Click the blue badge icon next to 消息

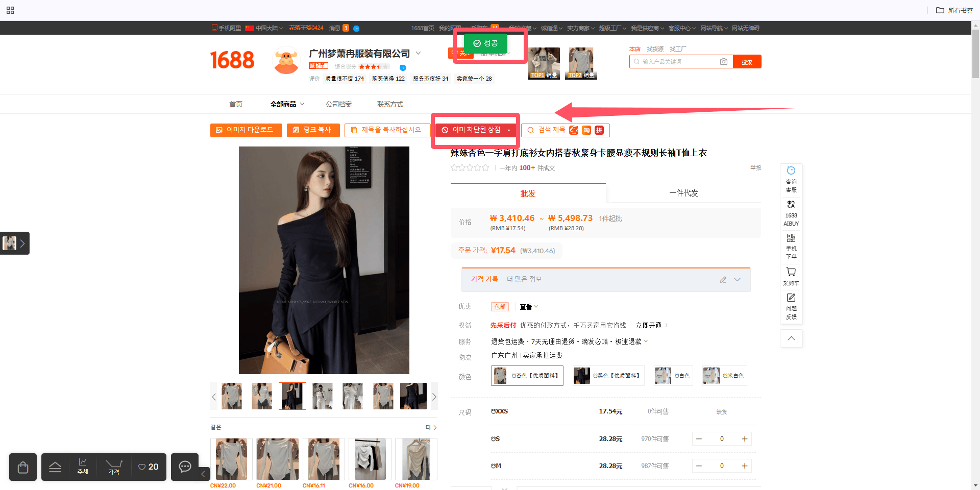356,28
